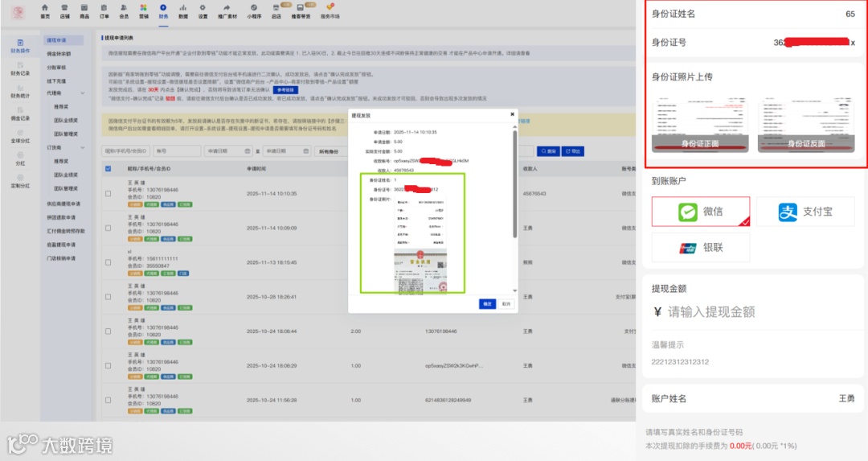Screen dimensions: 868x461
Task: Click the blue 确定 button in the dialog
Action: tap(487, 304)
